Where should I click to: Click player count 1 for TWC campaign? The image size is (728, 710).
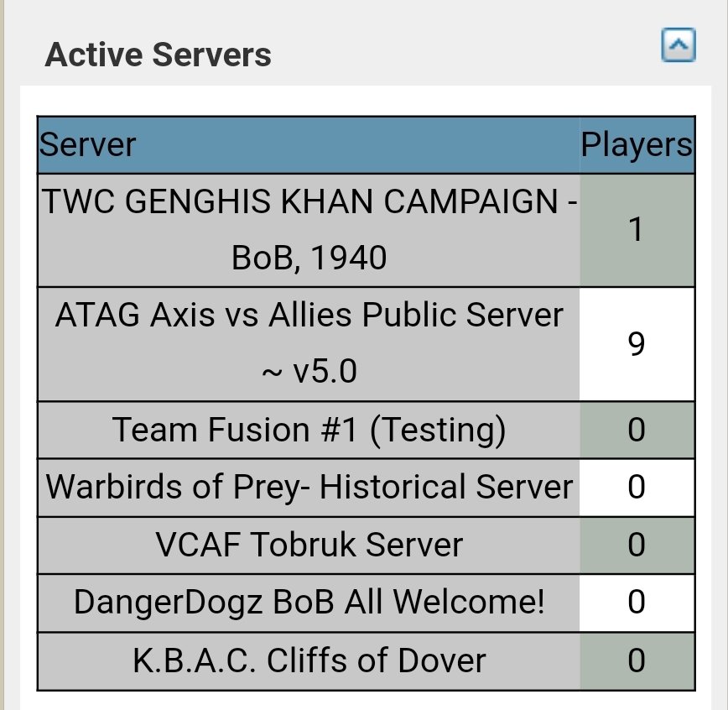point(637,230)
